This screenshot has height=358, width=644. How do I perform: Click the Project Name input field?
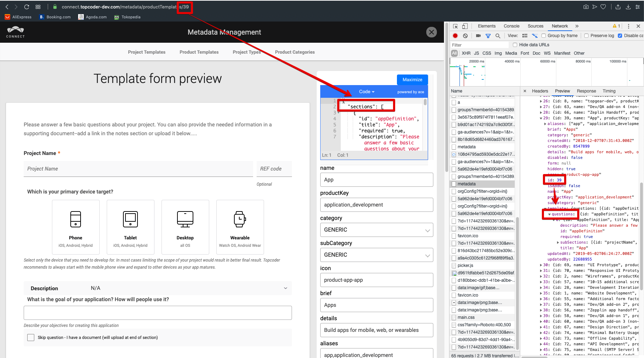tap(138, 169)
